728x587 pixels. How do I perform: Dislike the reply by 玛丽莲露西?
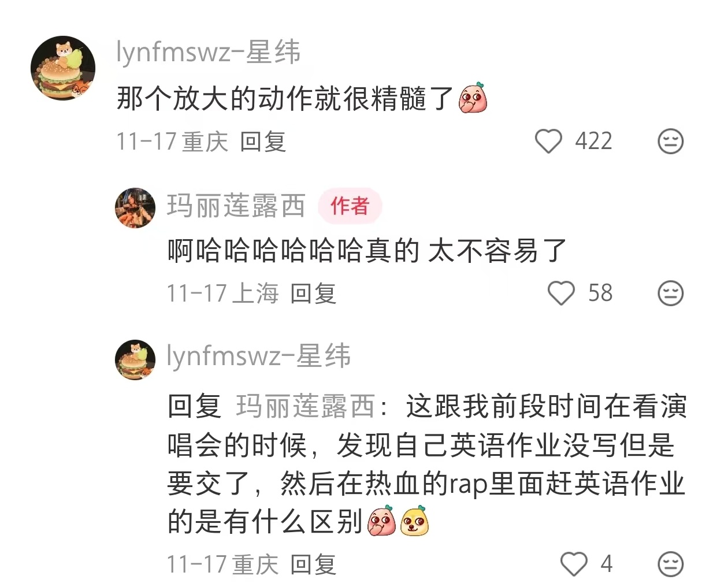671,293
